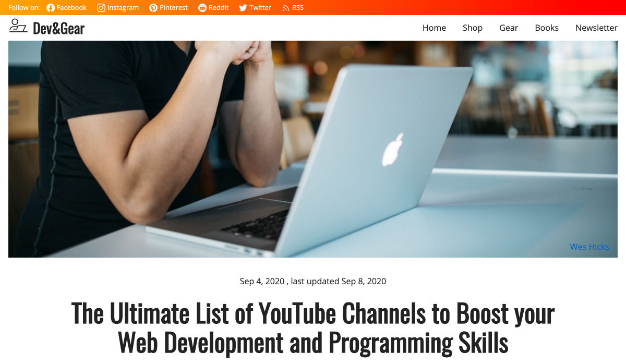Click the Twitter bird icon

(x=243, y=8)
